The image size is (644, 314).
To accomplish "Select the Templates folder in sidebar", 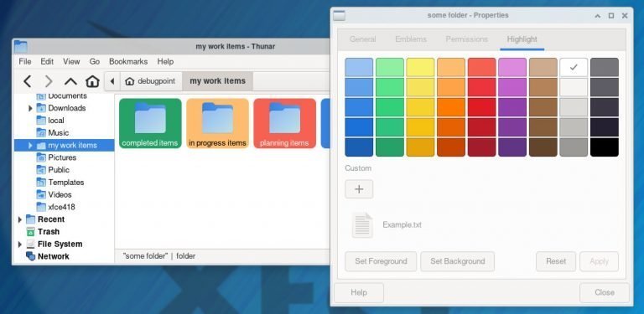I will point(60,182).
